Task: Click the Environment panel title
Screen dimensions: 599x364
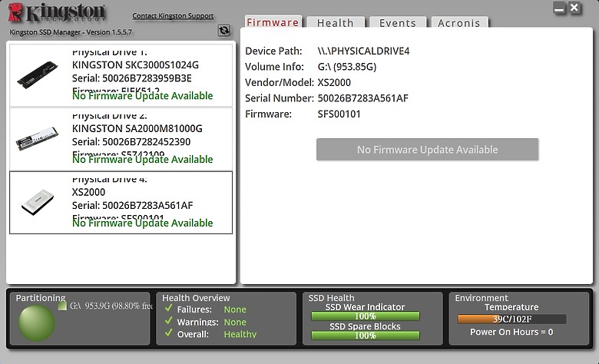Action: [482, 297]
